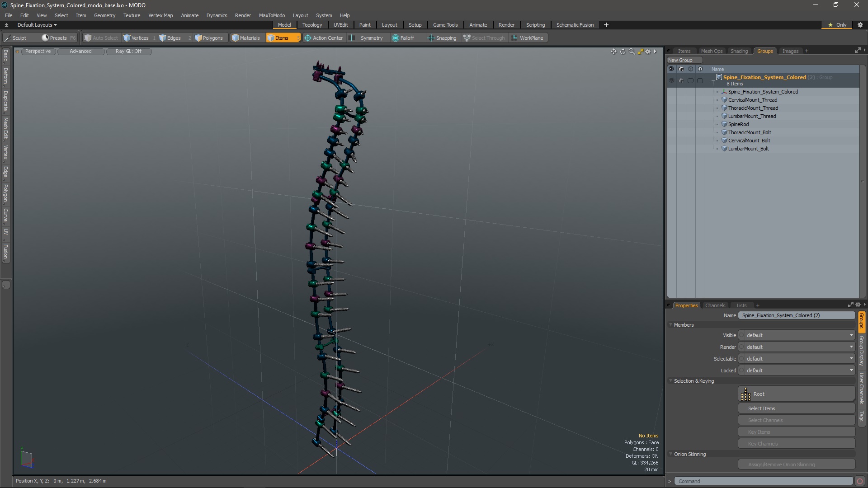Screen dimensions: 868x488
Task: Select the Sculpt tool icon
Action: (x=8, y=38)
